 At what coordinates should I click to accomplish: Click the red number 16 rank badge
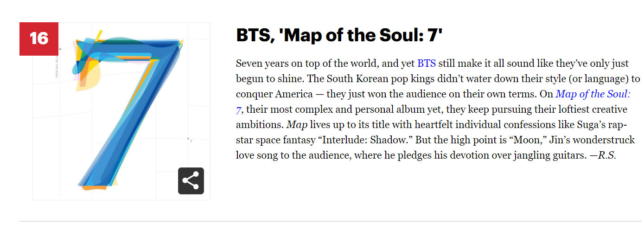coord(38,39)
